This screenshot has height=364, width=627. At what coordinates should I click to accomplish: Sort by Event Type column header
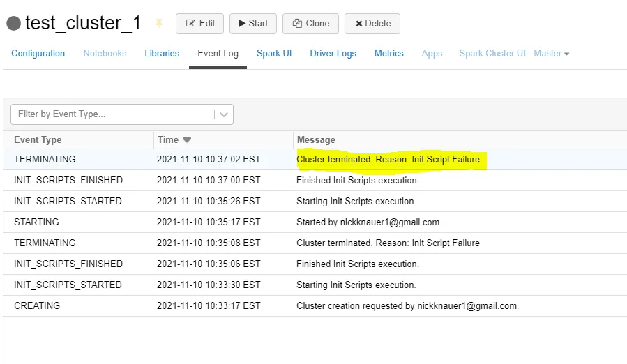point(38,140)
